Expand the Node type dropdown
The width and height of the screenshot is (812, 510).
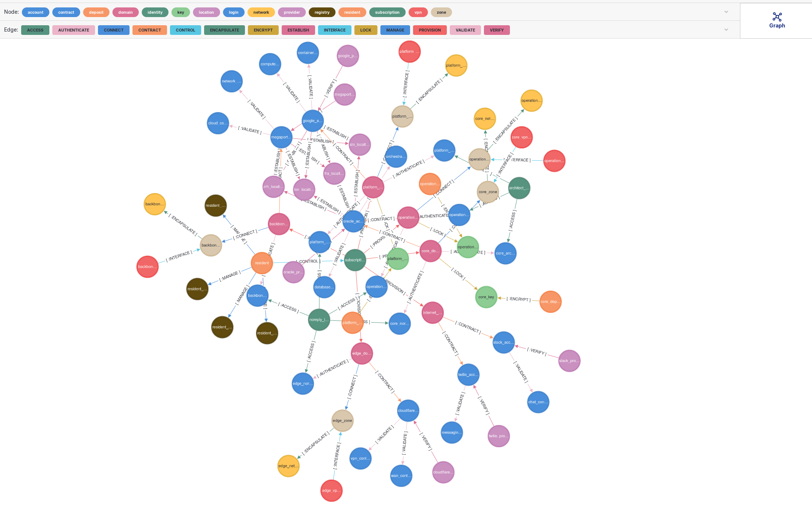(726, 12)
